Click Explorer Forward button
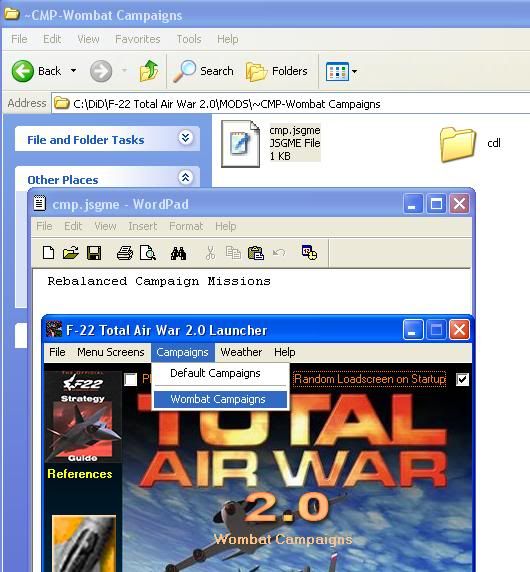Image resolution: width=530 pixels, height=572 pixels. pos(101,71)
